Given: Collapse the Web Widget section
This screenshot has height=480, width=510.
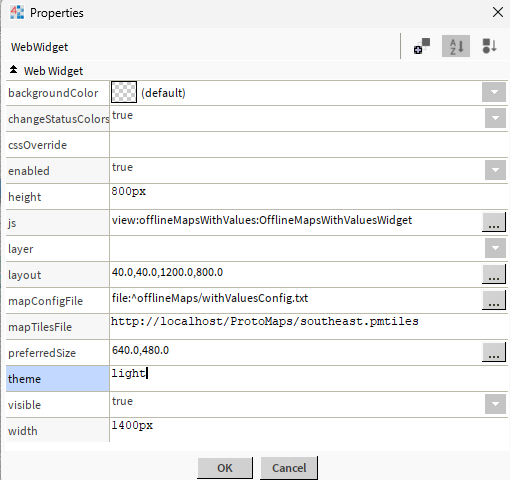Looking at the screenshot, I should click(13, 70).
